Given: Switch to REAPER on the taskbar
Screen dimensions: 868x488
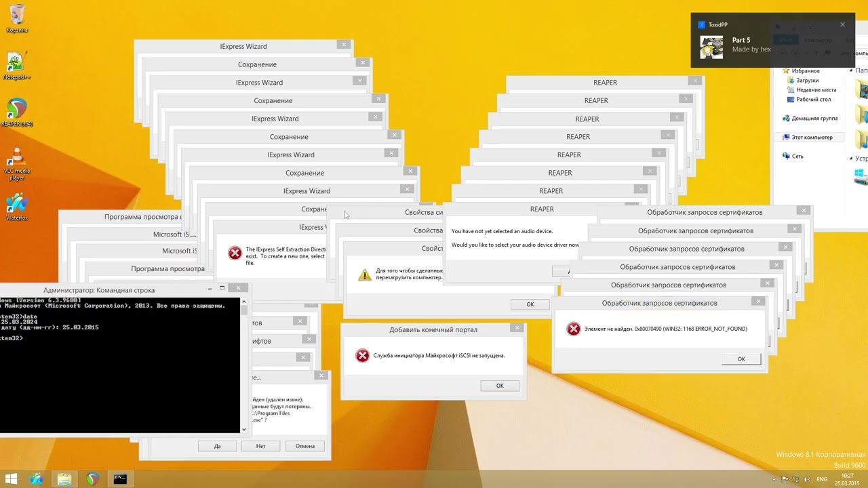Looking at the screenshot, I should [92, 479].
